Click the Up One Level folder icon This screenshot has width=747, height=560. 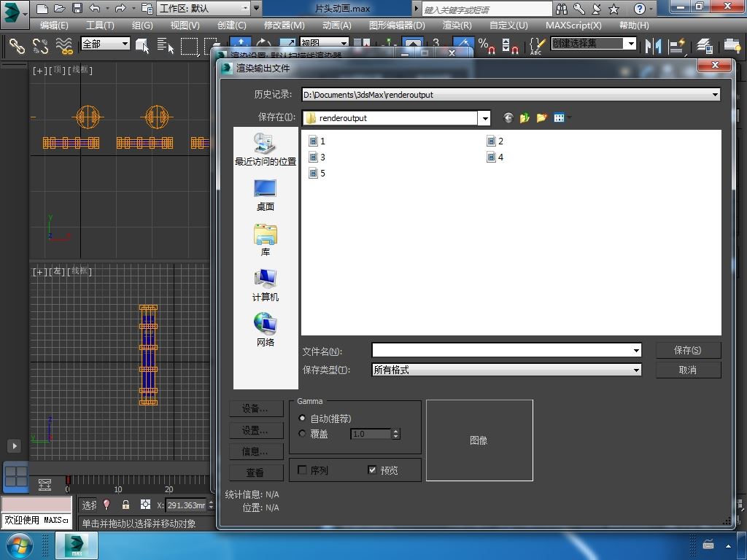(x=525, y=117)
